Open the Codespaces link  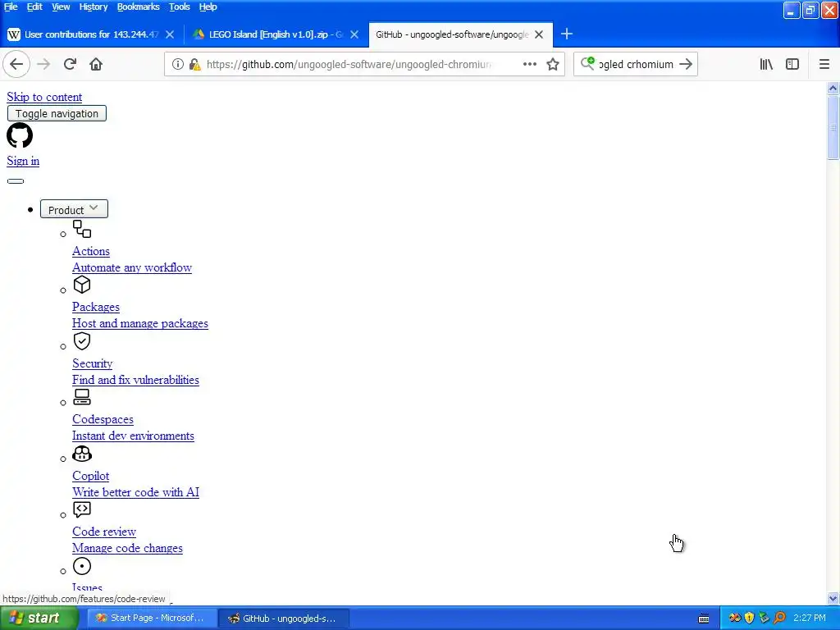point(103,419)
